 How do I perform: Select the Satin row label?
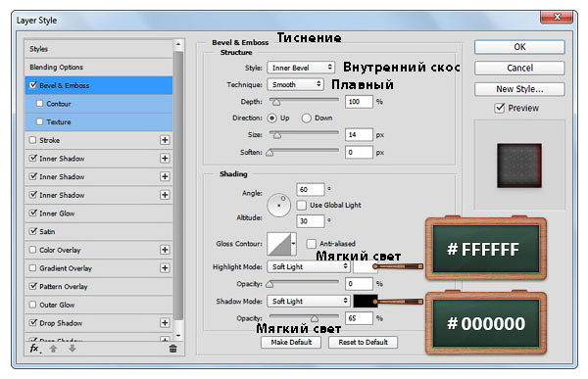point(47,232)
